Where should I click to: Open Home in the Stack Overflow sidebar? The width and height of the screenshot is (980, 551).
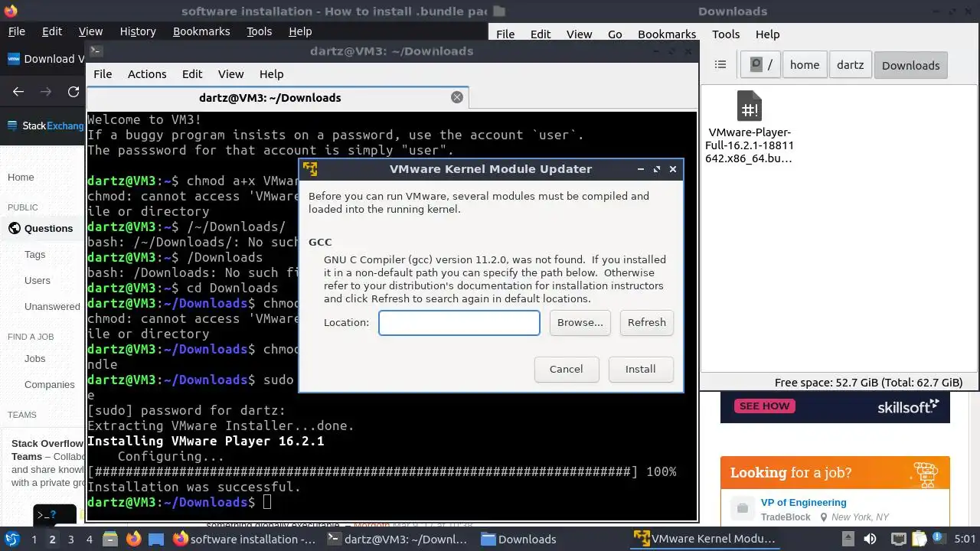21,177
